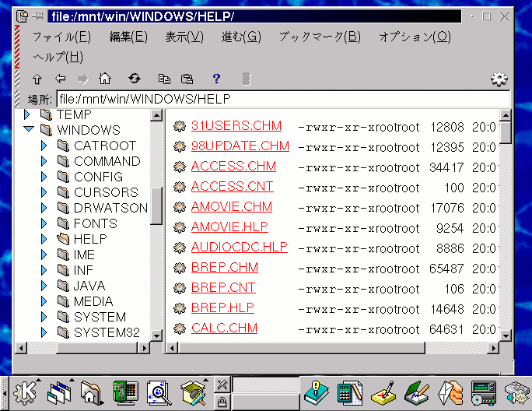
Task: Open the find files magnifier icon
Action: [x=159, y=393]
